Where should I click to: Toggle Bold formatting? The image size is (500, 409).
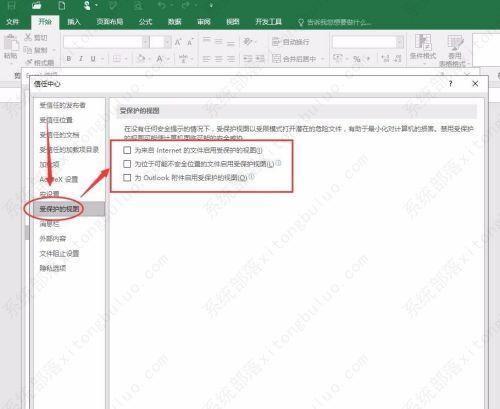click(x=69, y=59)
